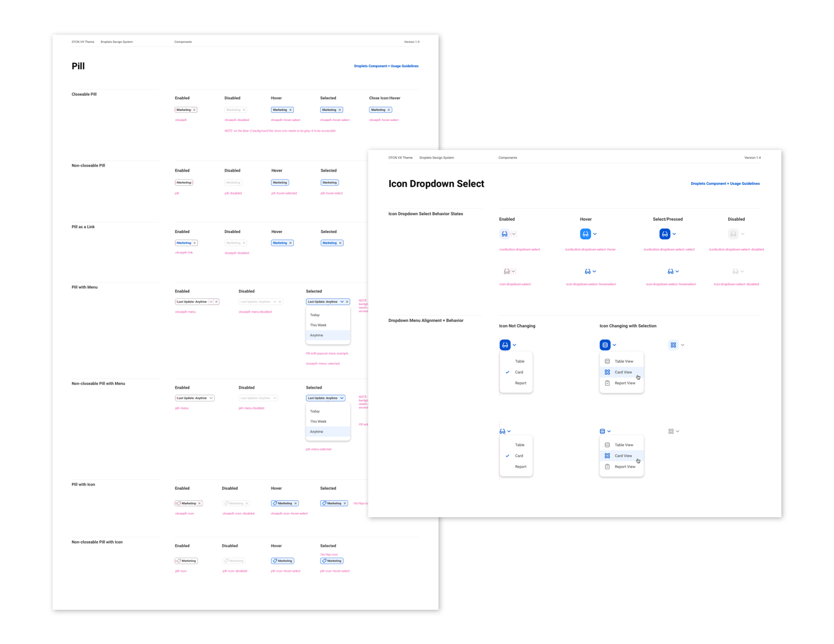Click the pill--hover-selected Marketing pill
Image resolution: width=834 pixels, height=644 pixels.
[x=280, y=183]
